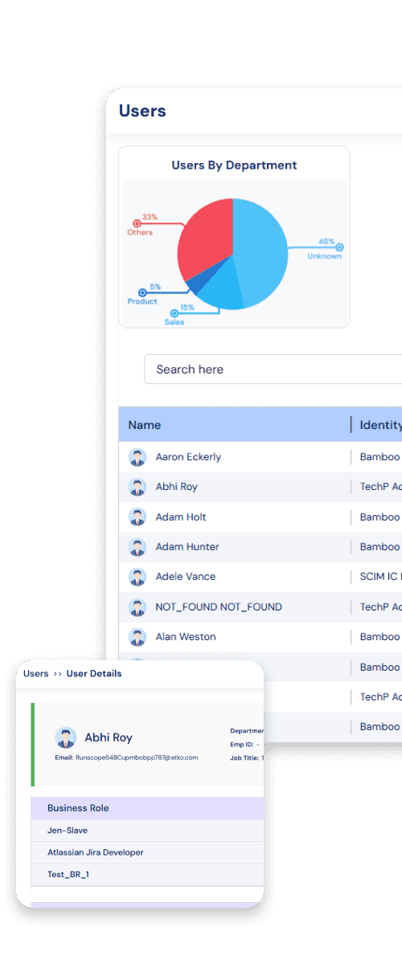Click the NOT_FOUND NOT_FOUND user avatar
Image resolution: width=402 pixels, height=980 pixels.
[137, 606]
